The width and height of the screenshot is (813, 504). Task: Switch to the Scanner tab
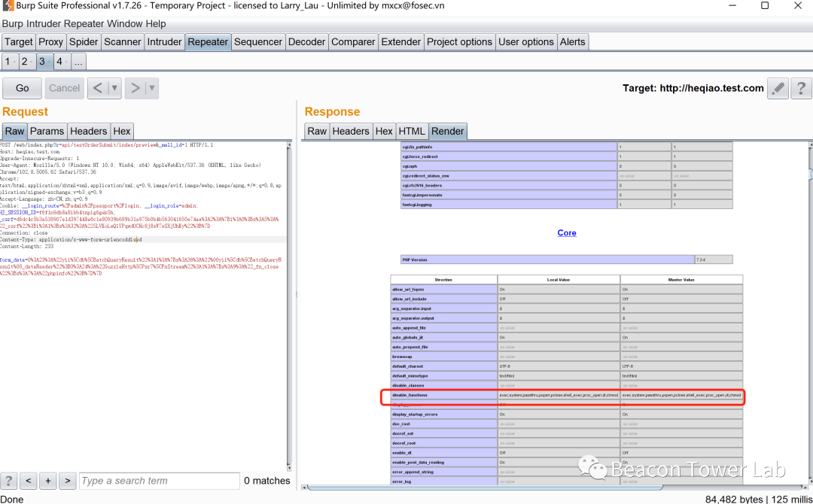123,42
